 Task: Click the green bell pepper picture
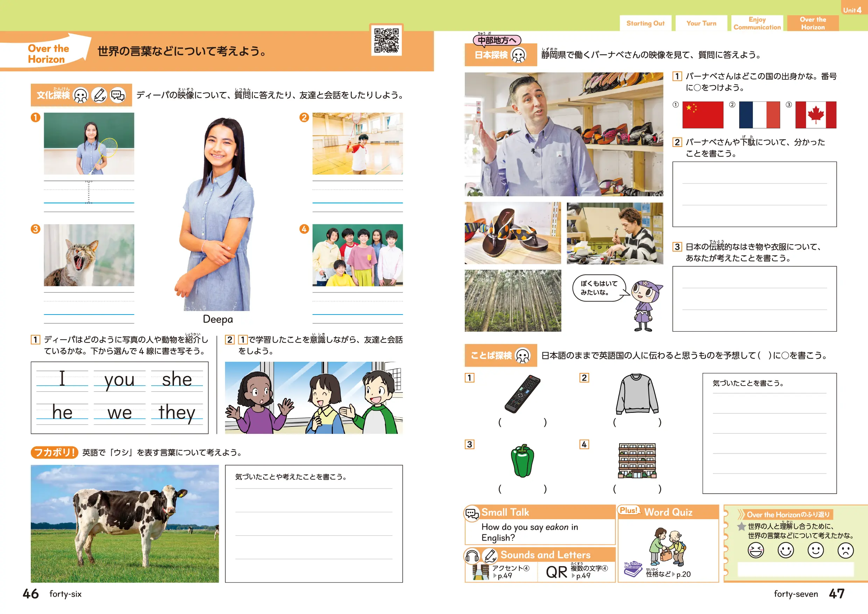(522, 460)
